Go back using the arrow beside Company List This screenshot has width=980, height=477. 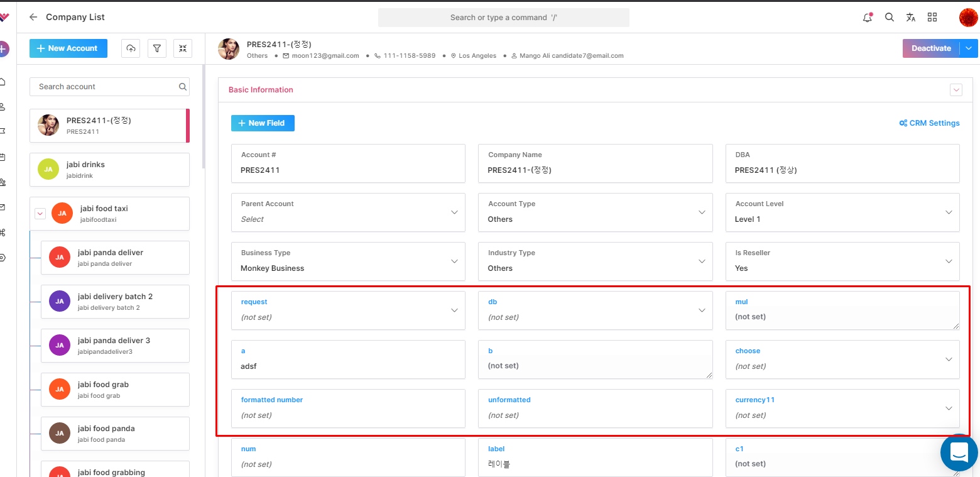click(33, 17)
